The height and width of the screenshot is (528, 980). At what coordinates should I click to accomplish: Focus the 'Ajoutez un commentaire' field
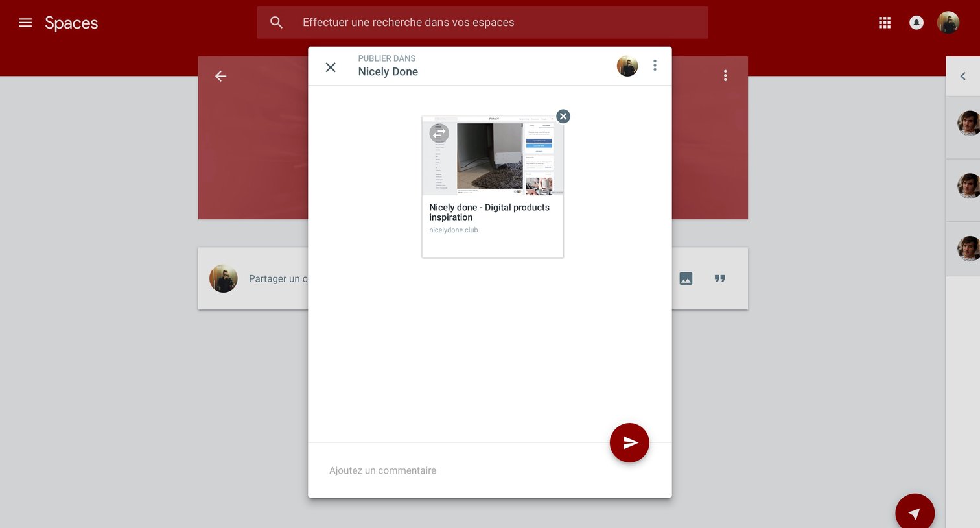pos(489,470)
